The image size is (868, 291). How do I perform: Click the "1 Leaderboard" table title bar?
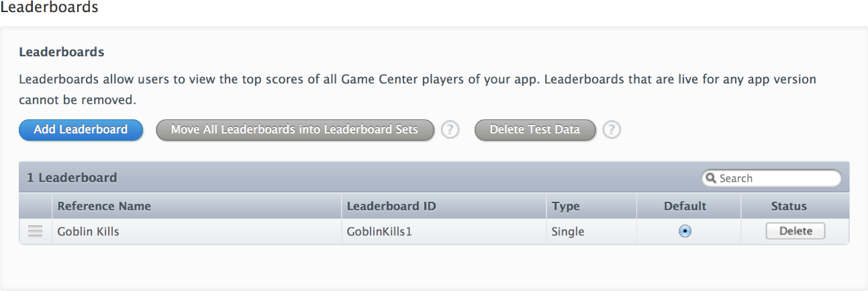[x=72, y=178]
